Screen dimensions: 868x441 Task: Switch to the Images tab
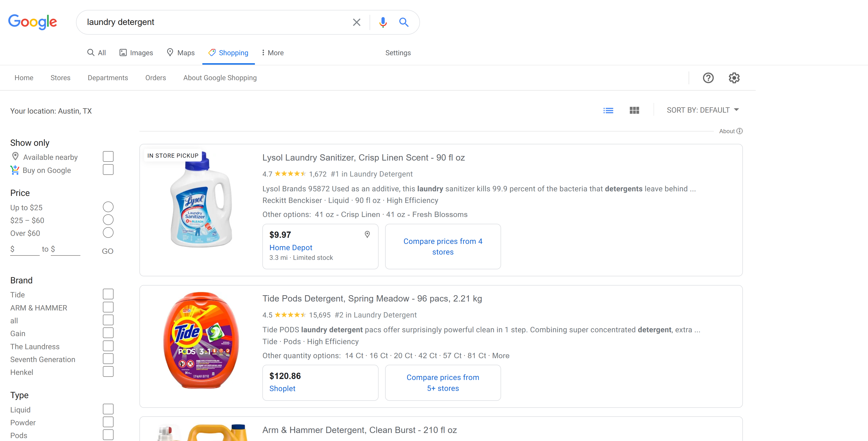click(137, 53)
